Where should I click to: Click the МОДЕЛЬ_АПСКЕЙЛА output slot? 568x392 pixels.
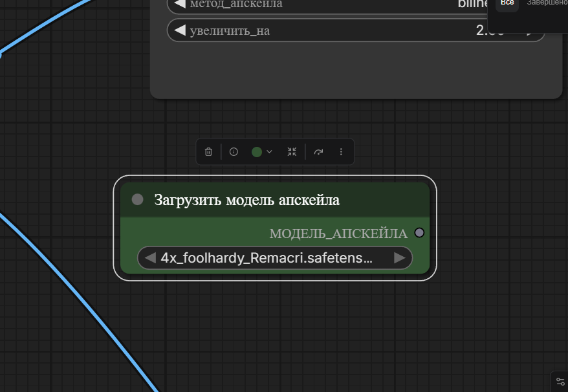(419, 233)
